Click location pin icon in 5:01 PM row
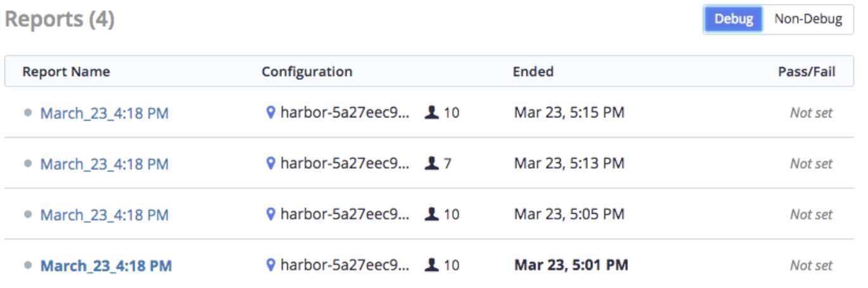Screen dimensions: 868x288 pos(271,265)
